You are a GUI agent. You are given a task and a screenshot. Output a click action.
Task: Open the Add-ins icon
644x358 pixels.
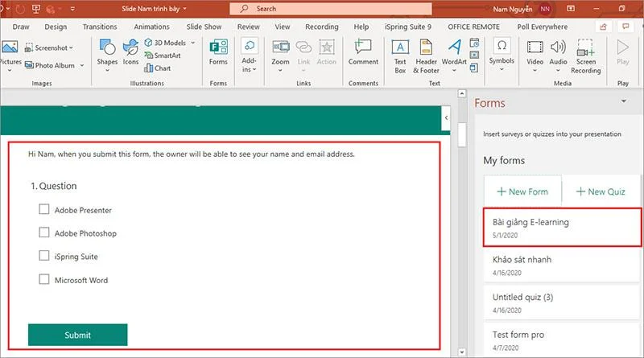point(249,45)
